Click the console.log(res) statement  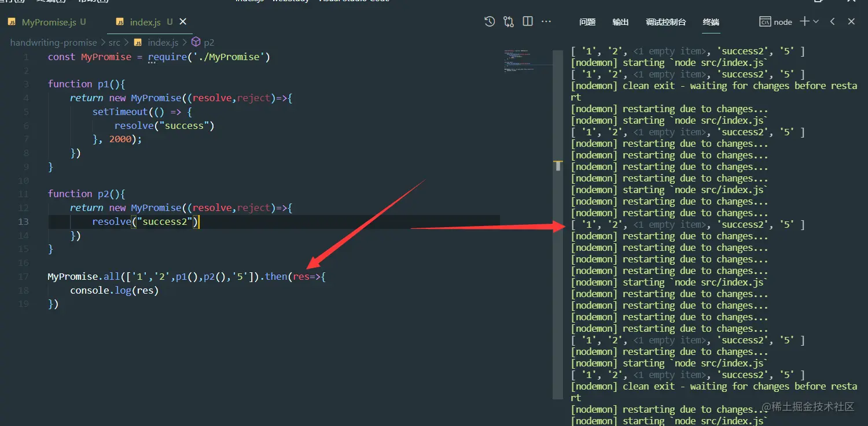[x=115, y=290]
